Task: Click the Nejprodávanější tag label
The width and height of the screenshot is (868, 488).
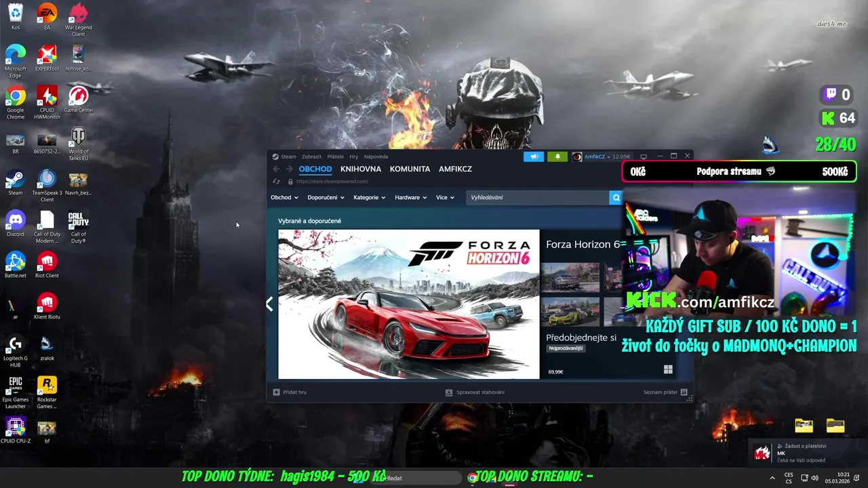Action: 566,348
